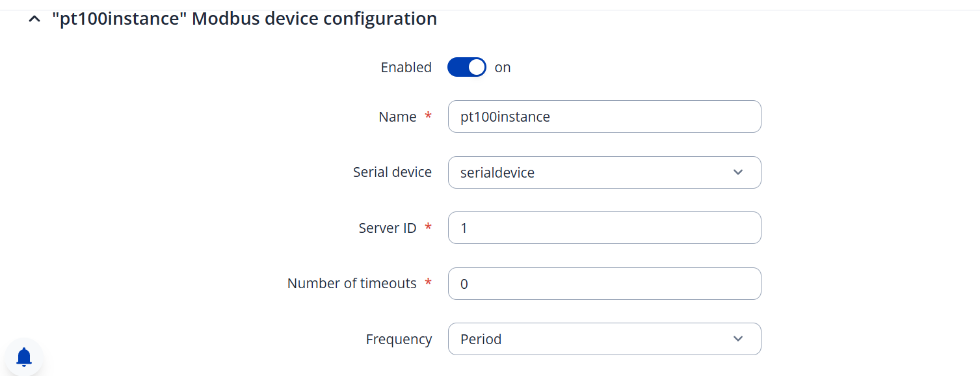
Task: Click the notification bell icon
Action: click(24, 356)
